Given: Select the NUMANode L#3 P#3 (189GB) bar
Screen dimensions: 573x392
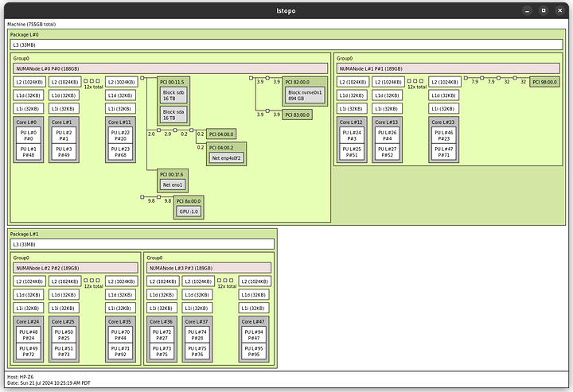Looking at the screenshot, I should (x=208, y=268).
